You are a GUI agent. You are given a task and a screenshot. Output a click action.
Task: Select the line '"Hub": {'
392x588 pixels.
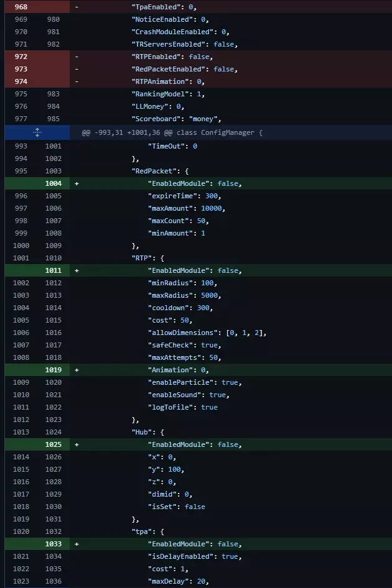147,431
